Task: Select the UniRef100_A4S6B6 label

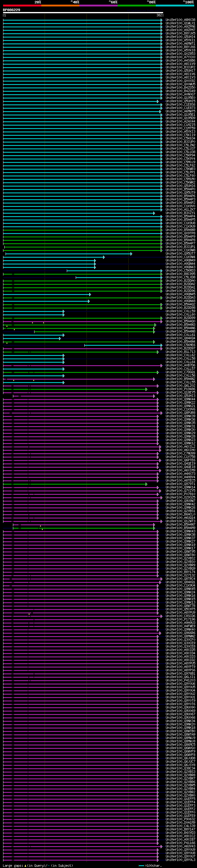Action: tap(180, 60)
